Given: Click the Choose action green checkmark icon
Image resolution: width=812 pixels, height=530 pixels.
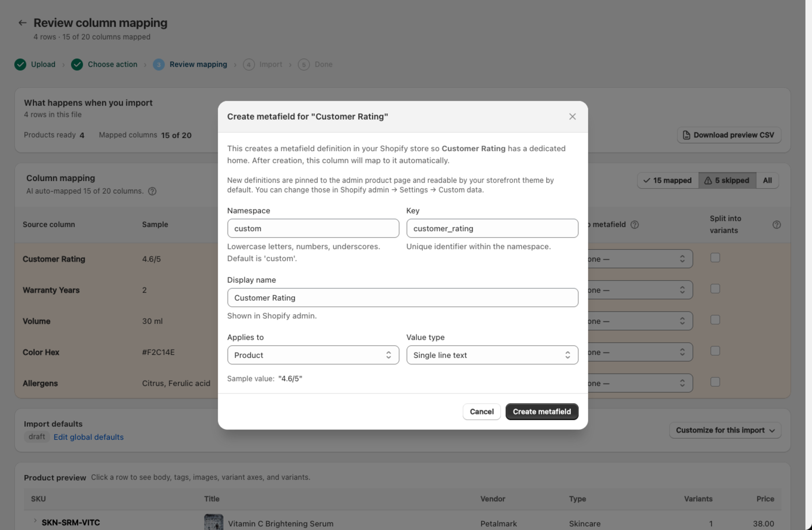Looking at the screenshot, I should coord(77,64).
